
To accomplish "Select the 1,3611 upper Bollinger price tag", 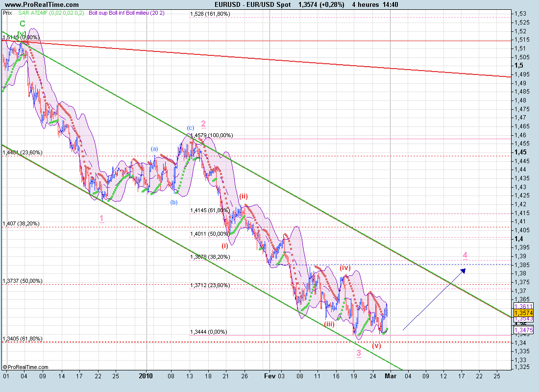I will tap(523, 306).
